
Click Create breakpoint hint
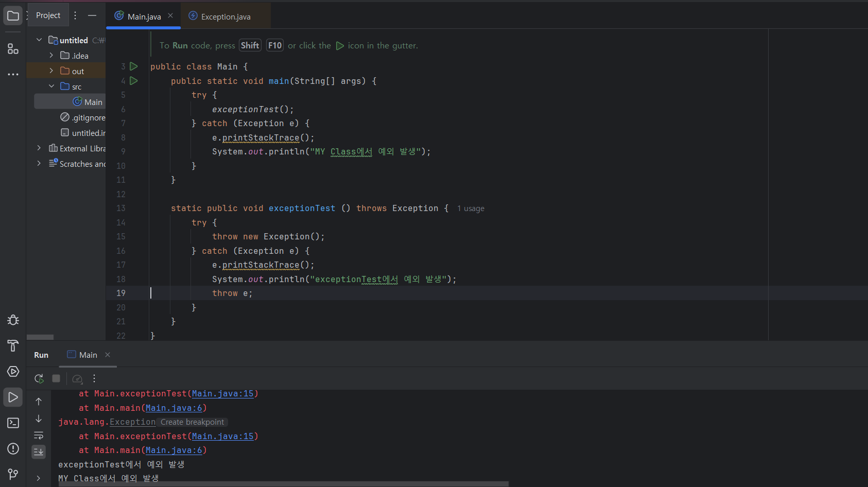pyautogui.click(x=192, y=422)
